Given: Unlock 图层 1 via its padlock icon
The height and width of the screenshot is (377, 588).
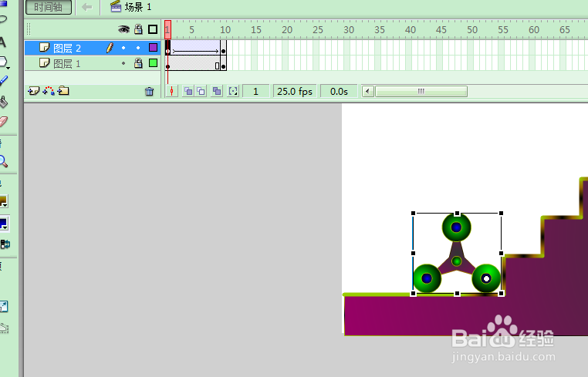Looking at the screenshot, I should (138, 63).
